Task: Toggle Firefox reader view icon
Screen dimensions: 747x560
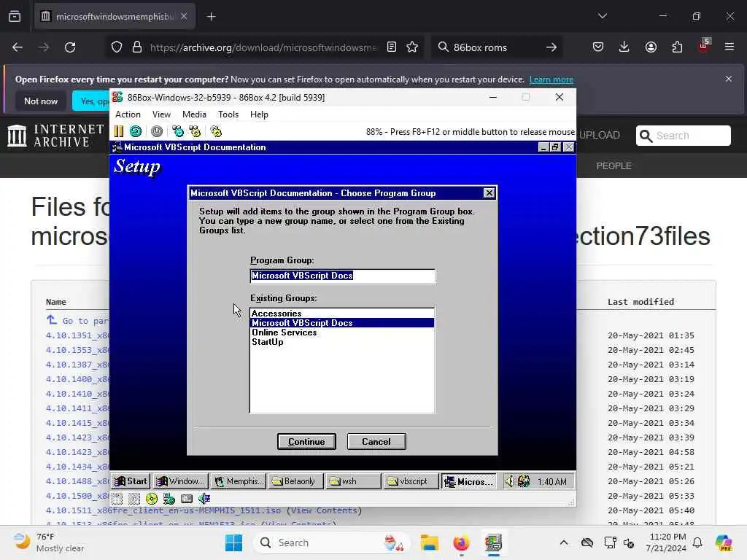Action: (392, 47)
